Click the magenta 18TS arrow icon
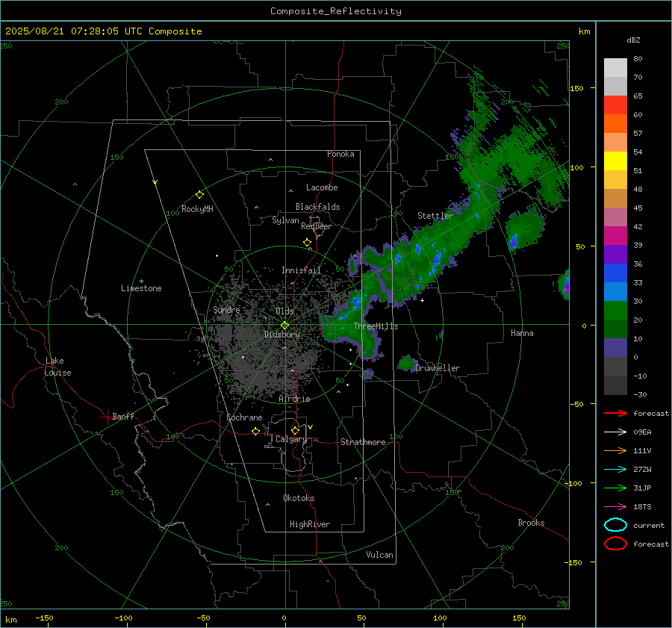Screen dimensions: 672x628 tap(615, 507)
